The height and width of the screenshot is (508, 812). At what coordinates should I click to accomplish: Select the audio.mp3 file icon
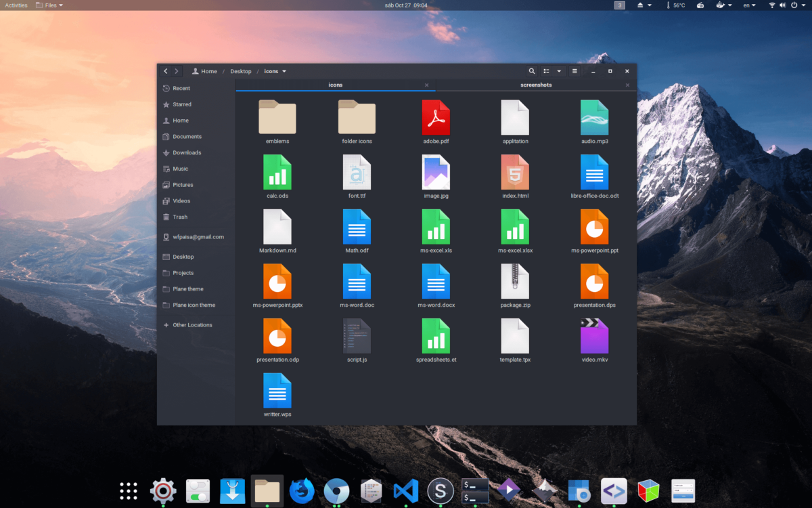pyautogui.click(x=594, y=118)
